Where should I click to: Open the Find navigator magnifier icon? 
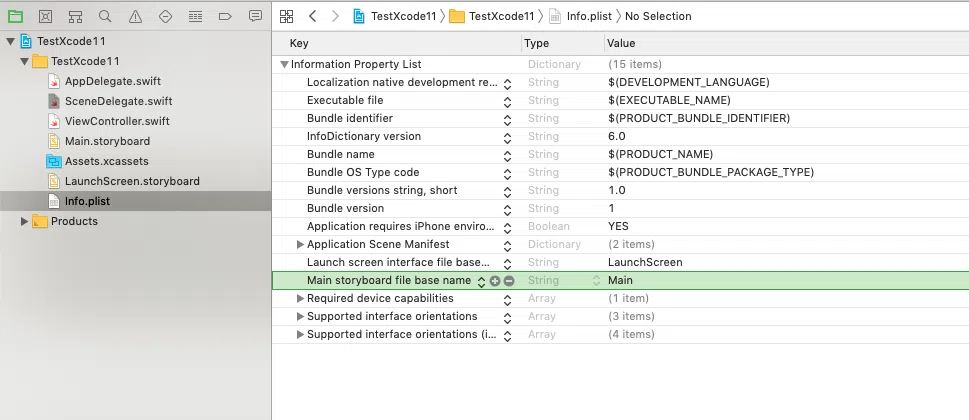(106, 17)
